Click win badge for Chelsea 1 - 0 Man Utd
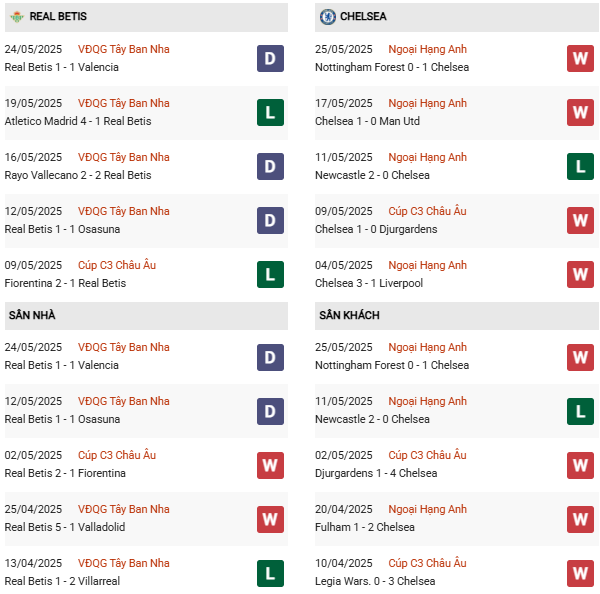Image resolution: width=600 pixels, height=594 pixels. (580, 113)
